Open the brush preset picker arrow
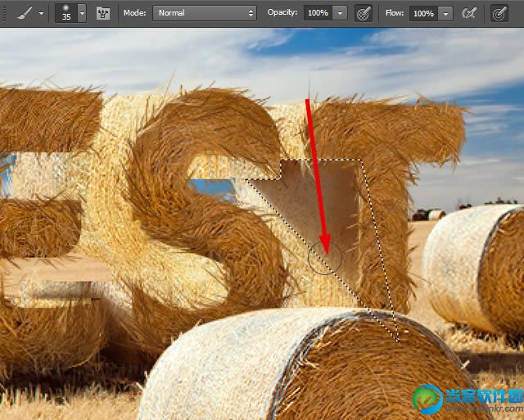 (x=82, y=13)
